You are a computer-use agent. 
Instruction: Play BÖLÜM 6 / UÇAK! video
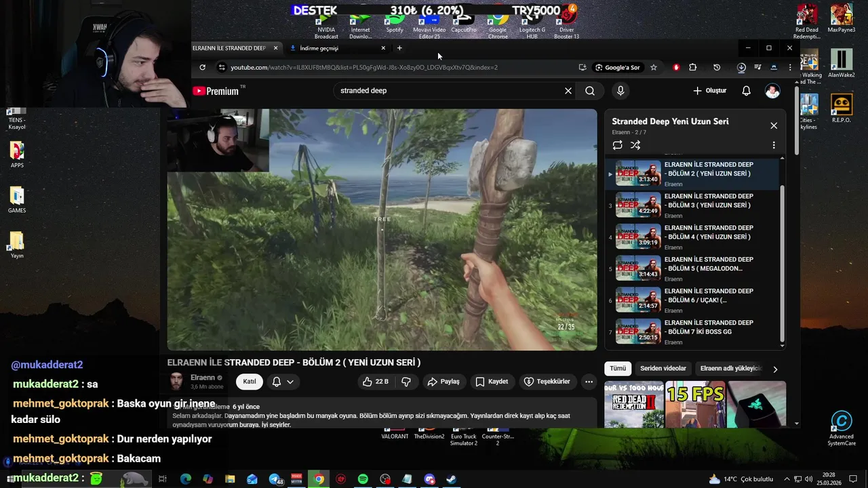pos(693,300)
